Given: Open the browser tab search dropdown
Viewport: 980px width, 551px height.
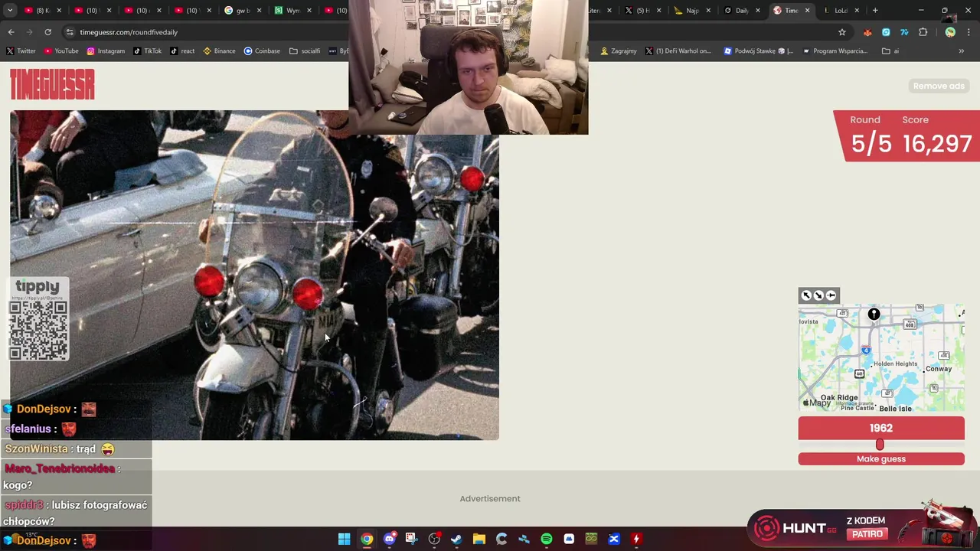Looking at the screenshot, I should tap(10, 11).
